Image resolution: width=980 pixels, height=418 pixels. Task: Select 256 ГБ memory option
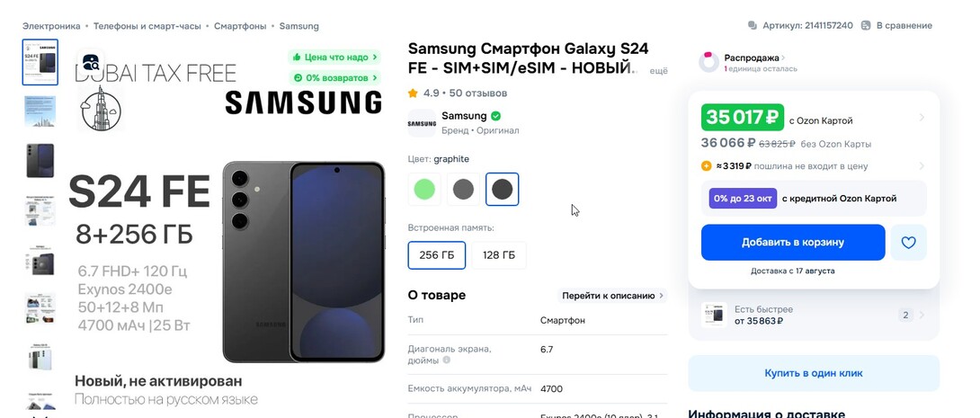437,255
